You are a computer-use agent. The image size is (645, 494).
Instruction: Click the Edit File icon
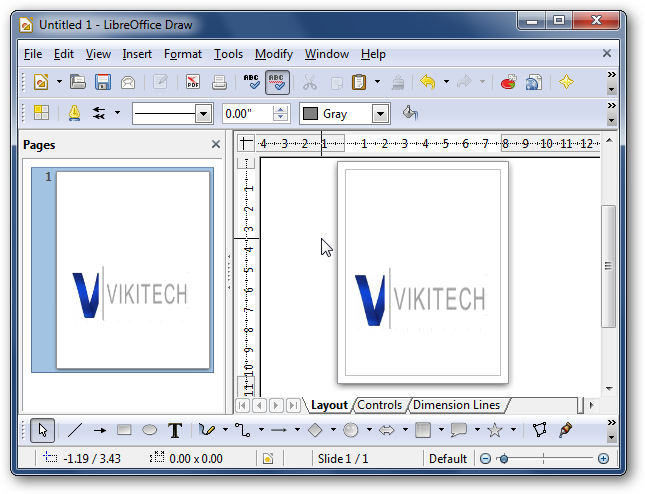pos(160,82)
